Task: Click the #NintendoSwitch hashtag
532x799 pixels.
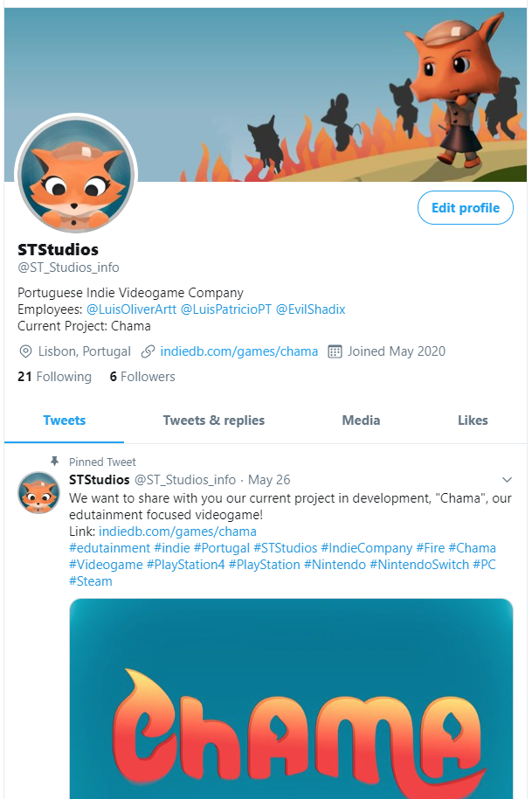Action: (419, 565)
